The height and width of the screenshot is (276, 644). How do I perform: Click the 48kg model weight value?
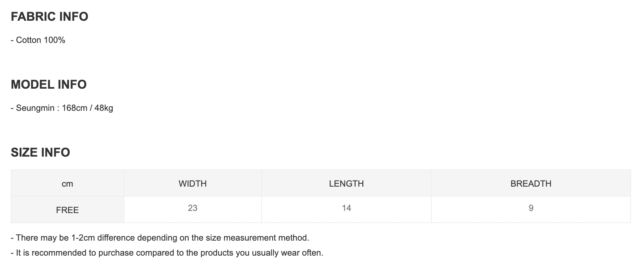(104, 108)
